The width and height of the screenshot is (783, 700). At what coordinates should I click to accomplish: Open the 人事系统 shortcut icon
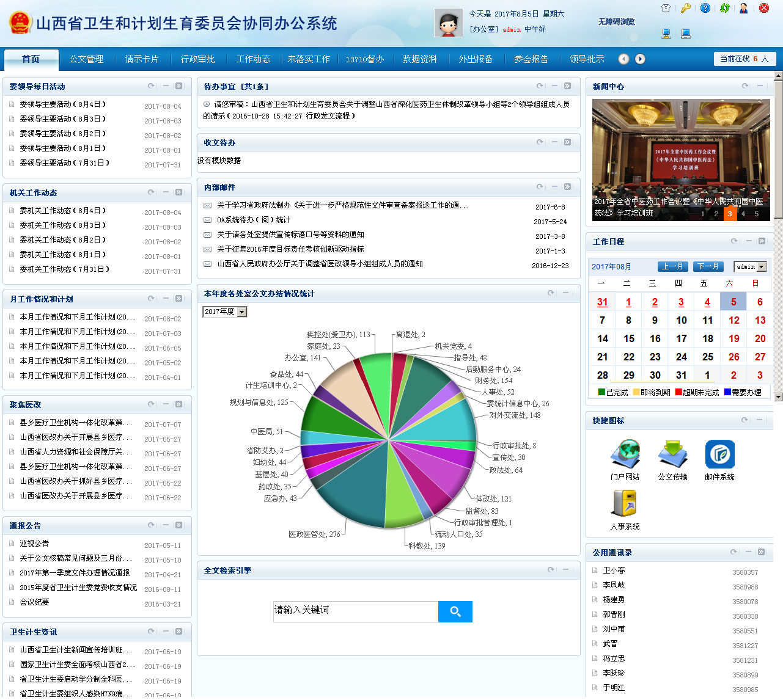(625, 504)
